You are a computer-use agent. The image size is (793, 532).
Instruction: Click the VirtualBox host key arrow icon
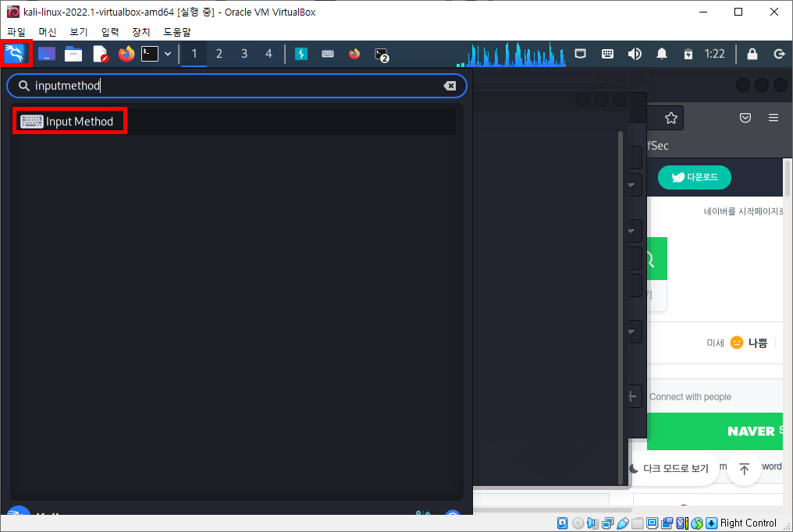[x=711, y=523]
